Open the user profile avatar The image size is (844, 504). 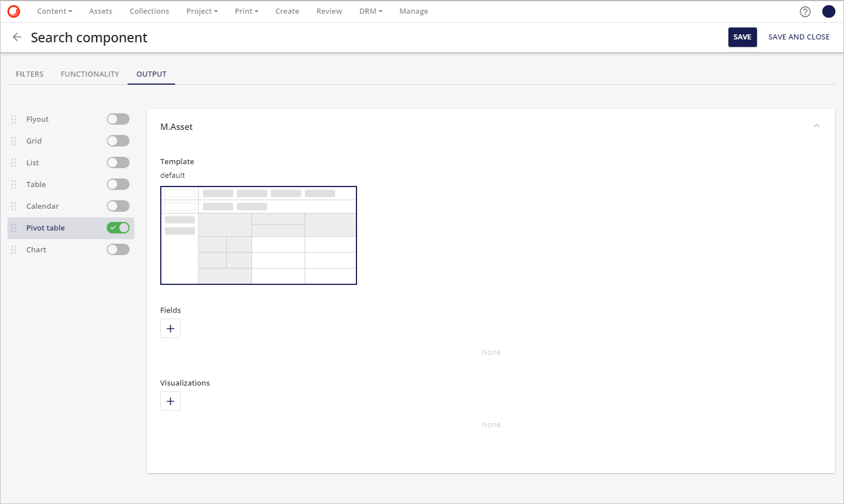[x=828, y=11]
